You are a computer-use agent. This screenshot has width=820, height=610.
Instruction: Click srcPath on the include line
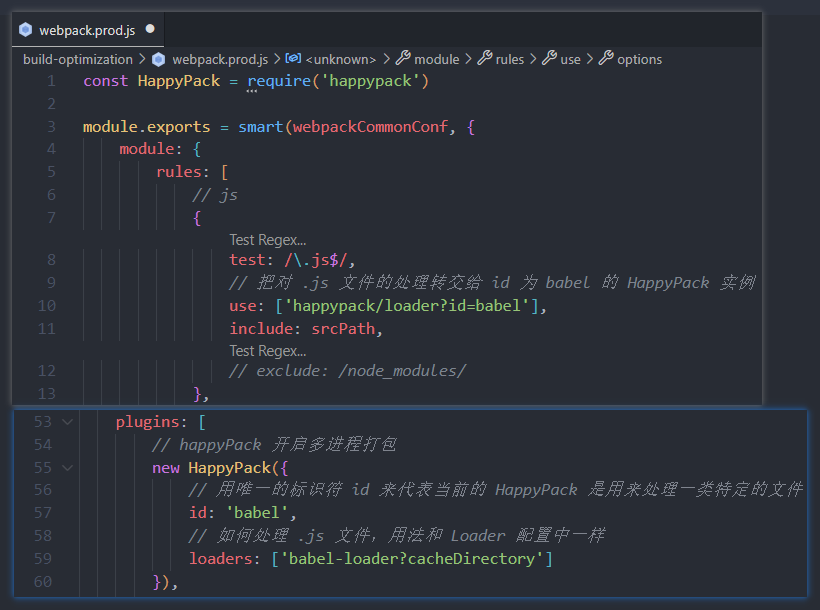(343, 329)
